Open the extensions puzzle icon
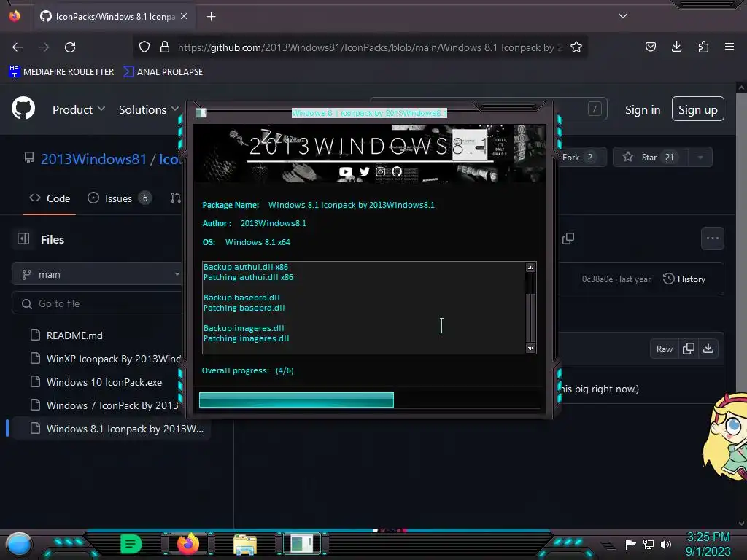This screenshot has width=747, height=560. (x=703, y=47)
